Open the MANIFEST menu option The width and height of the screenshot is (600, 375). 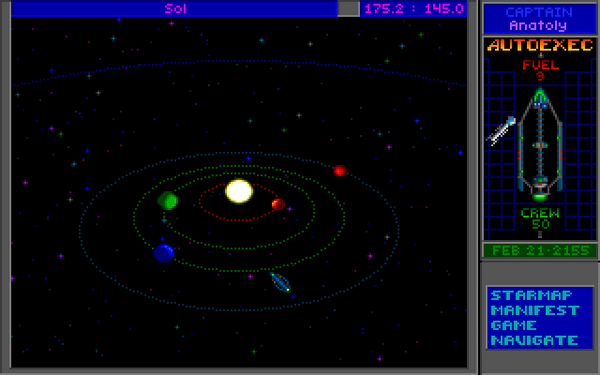pyautogui.click(x=535, y=310)
